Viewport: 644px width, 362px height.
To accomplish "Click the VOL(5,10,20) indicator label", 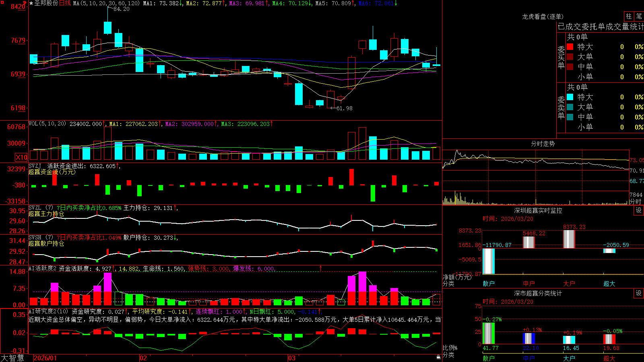I will (47, 123).
